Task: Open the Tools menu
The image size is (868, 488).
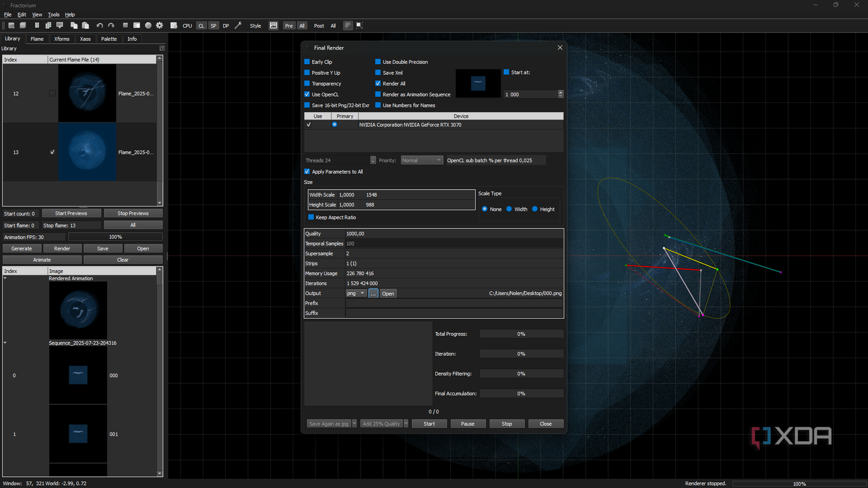Action: tap(53, 14)
